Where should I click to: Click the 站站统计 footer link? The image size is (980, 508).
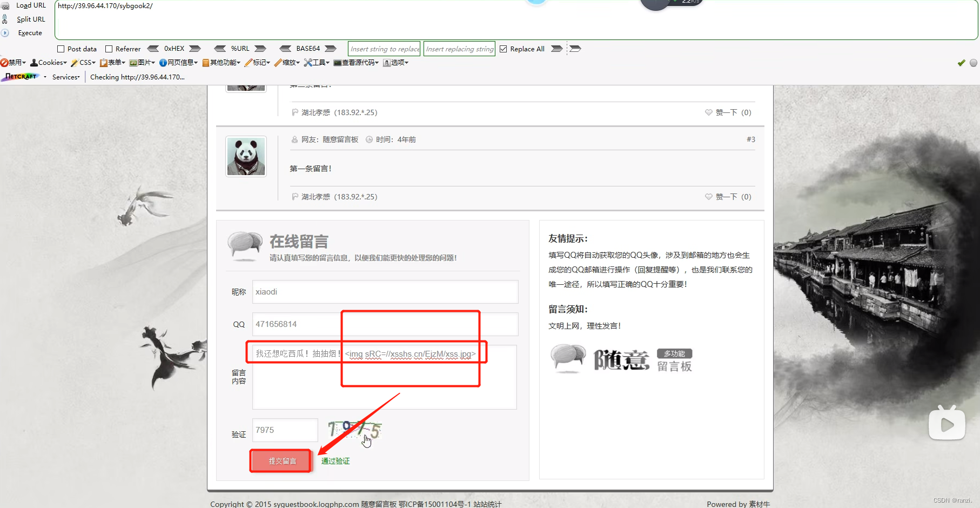tap(487, 504)
